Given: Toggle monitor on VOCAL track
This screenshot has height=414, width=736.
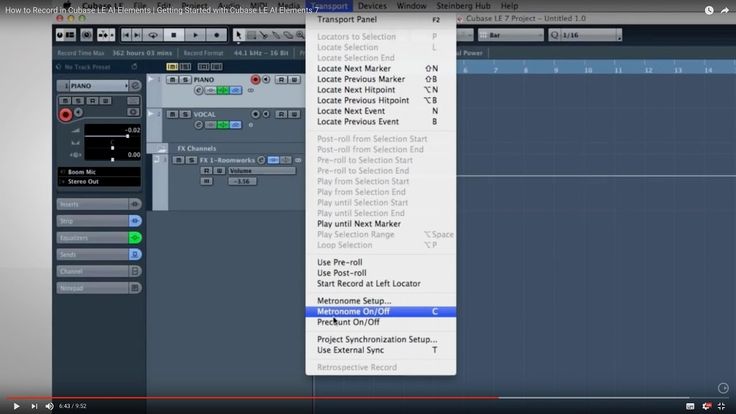Looking at the screenshot, I should (266, 114).
